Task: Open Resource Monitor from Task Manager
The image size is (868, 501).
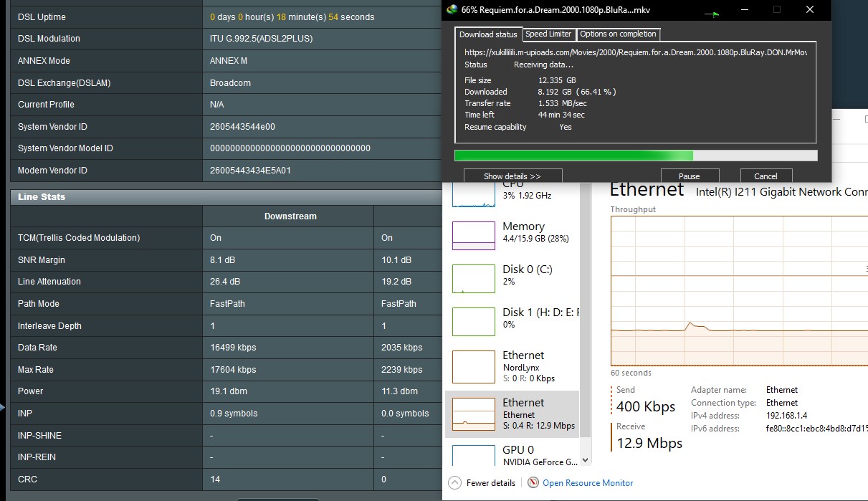Action: (x=581, y=483)
